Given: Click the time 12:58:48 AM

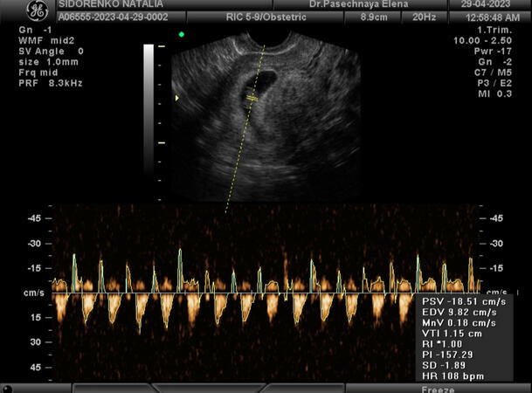Looking at the screenshot, I should point(493,17).
